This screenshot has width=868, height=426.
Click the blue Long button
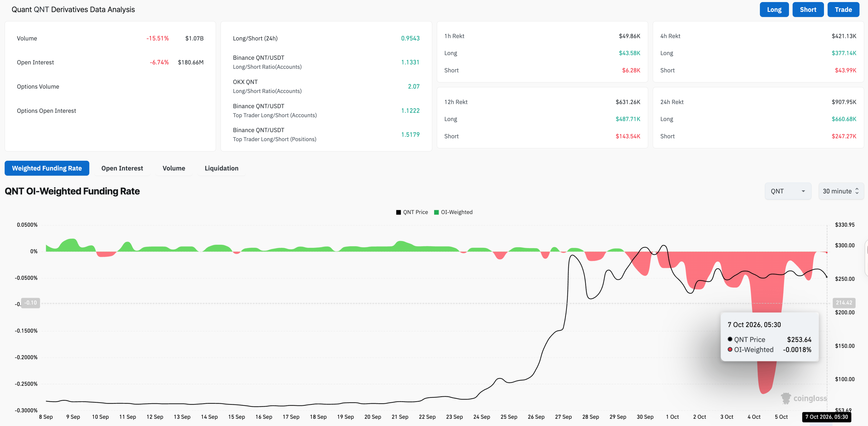pyautogui.click(x=774, y=10)
